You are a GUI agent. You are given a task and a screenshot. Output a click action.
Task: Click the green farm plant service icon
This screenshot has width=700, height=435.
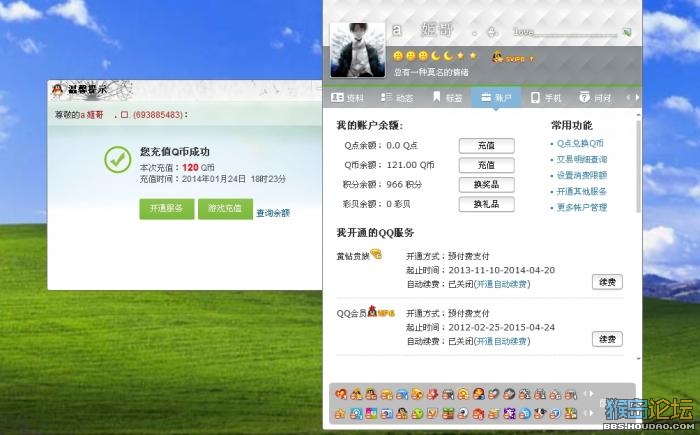point(448,413)
